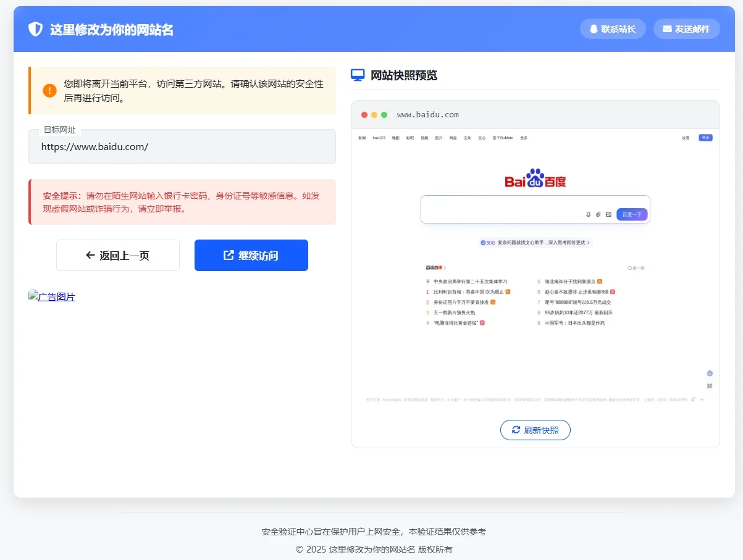This screenshot has width=743, height=560.
Task: Click the QR code icon at snapshot right edge
Action: pos(710,386)
